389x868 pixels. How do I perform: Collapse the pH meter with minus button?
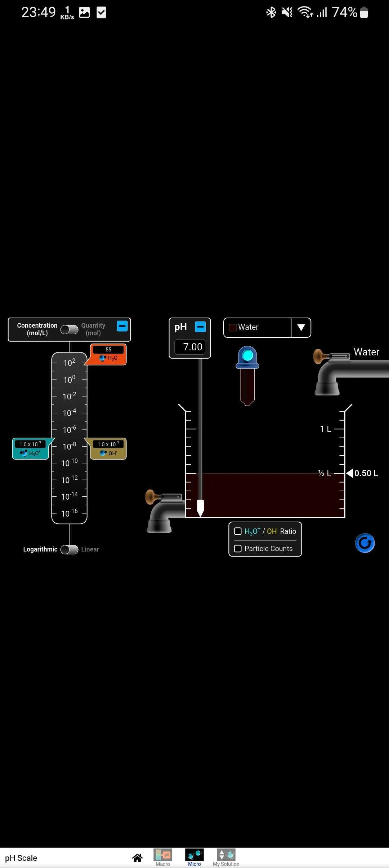point(200,327)
